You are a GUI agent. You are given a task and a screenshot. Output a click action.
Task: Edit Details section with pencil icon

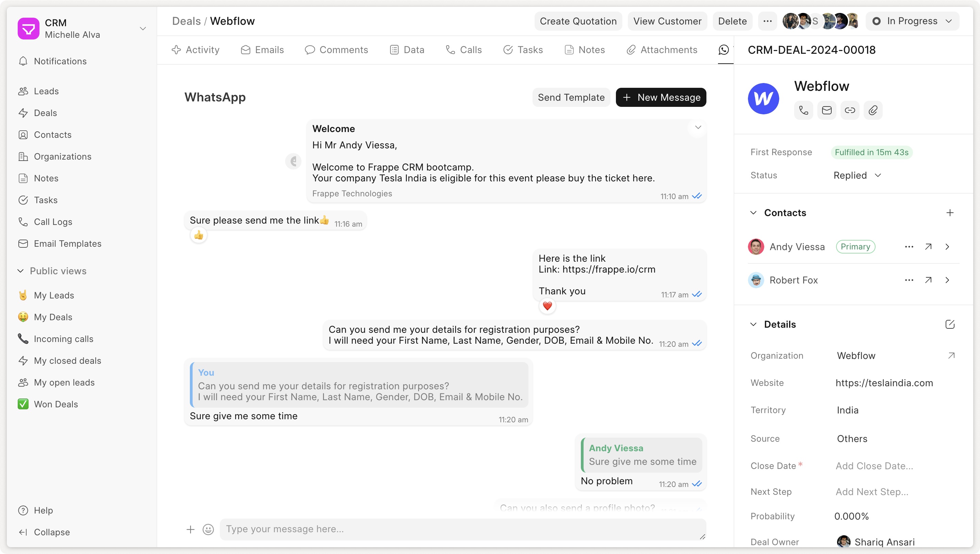click(x=950, y=324)
